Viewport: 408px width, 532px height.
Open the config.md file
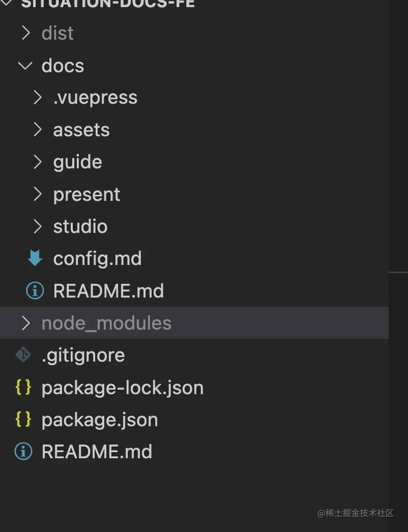click(x=97, y=258)
